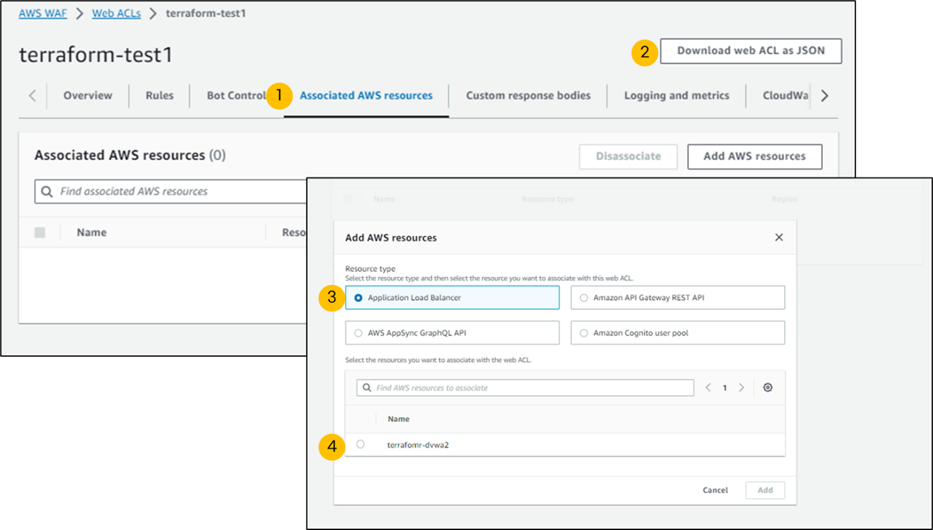Sort by Name column in dialog table
The width and height of the screenshot is (933, 530).
399,419
